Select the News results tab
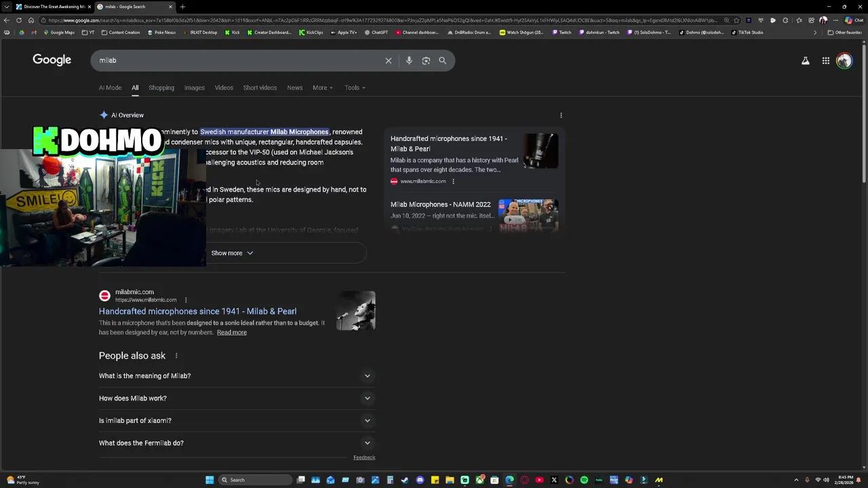Viewport: 868px width, 488px height. point(294,87)
